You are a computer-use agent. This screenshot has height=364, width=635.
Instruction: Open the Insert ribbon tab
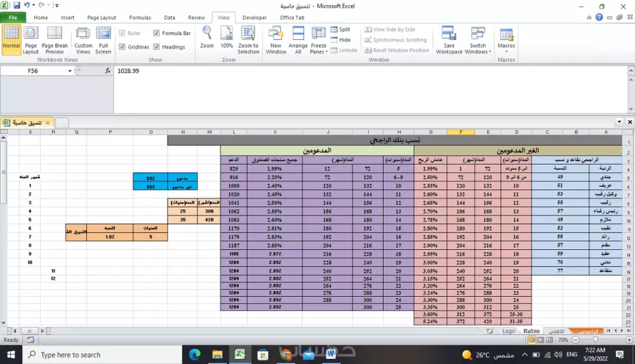(x=67, y=17)
